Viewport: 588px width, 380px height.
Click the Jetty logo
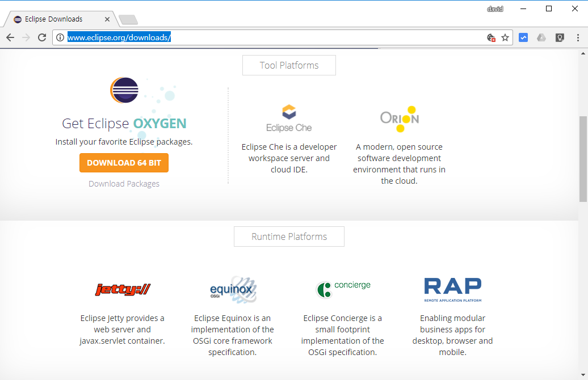click(x=123, y=290)
